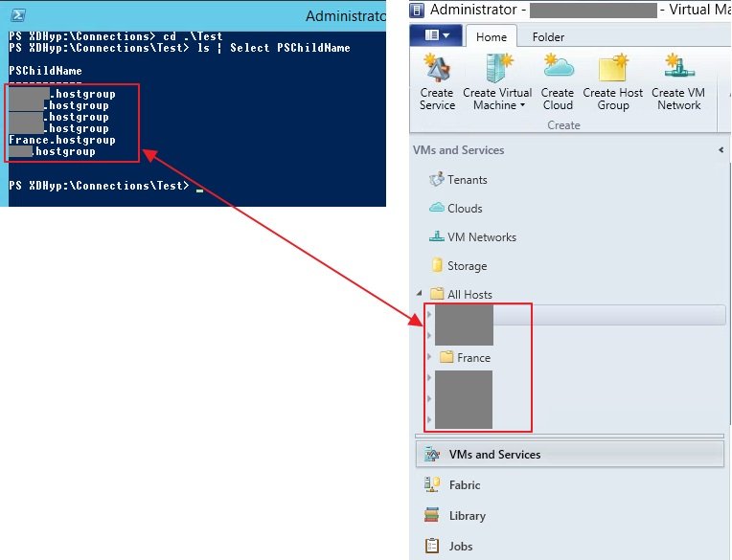Click the Library books icon

click(x=432, y=515)
